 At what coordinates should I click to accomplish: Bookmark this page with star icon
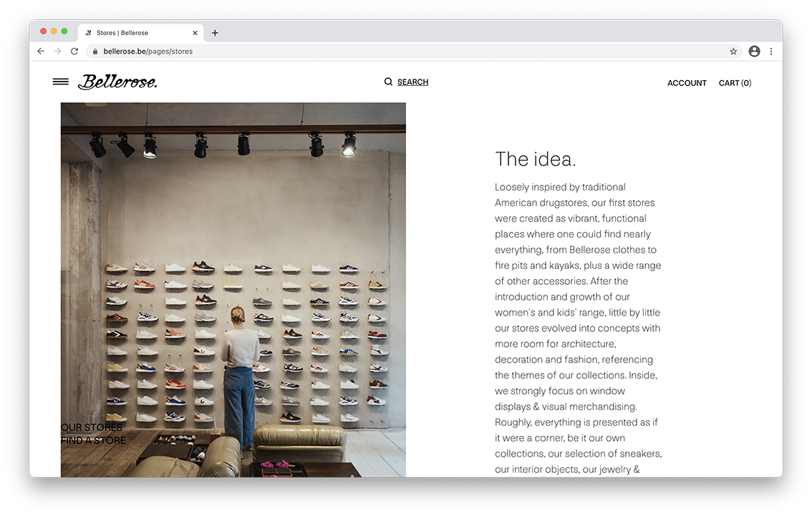pos(733,52)
